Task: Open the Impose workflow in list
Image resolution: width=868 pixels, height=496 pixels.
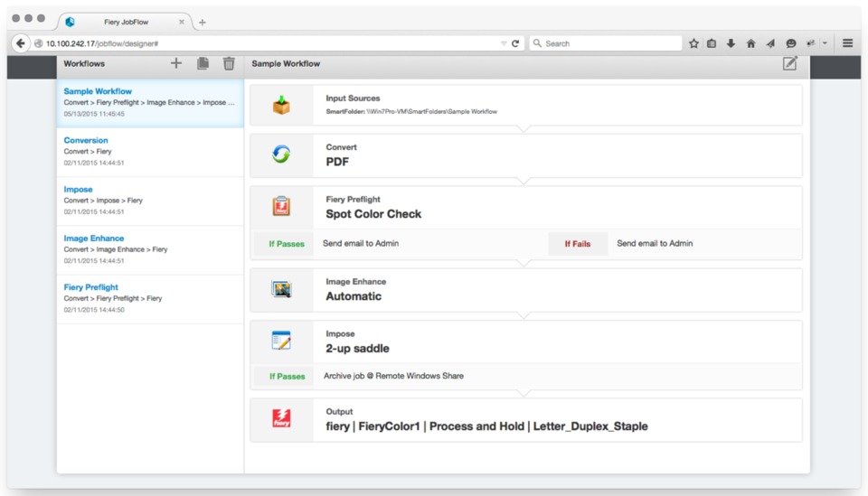Action: [150, 201]
